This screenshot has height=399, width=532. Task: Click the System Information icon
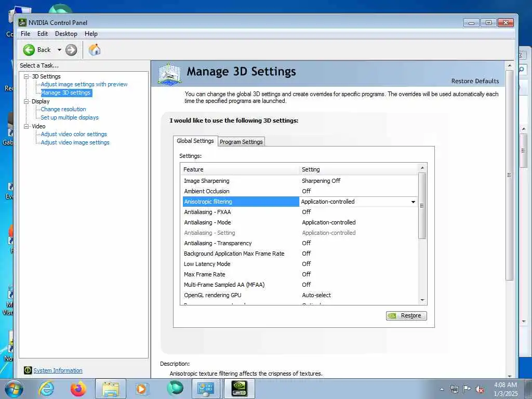click(x=28, y=370)
